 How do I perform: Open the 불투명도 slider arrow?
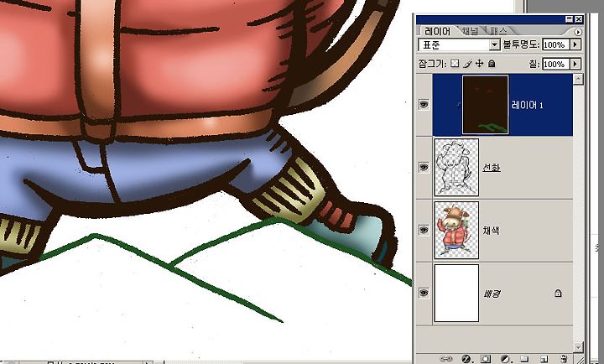[575, 44]
